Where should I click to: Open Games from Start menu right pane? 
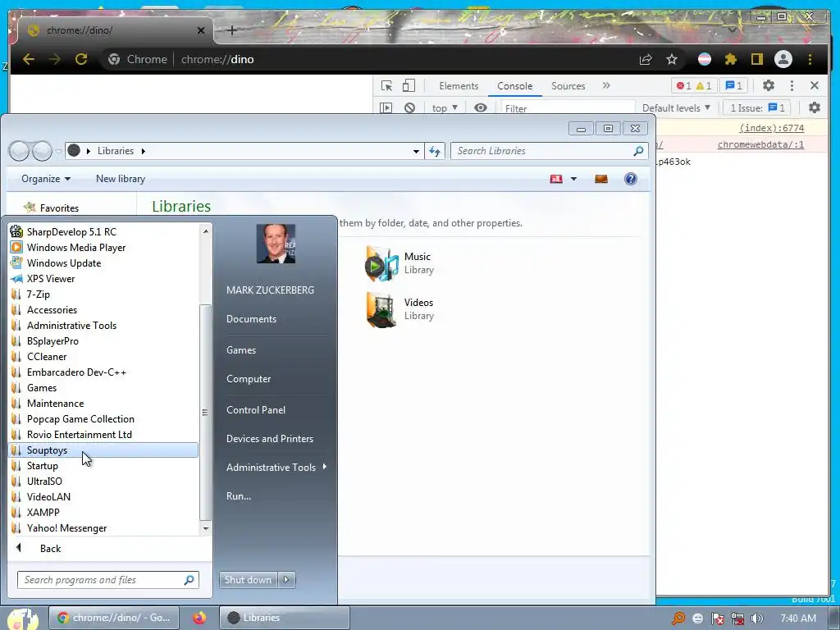[241, 349]
